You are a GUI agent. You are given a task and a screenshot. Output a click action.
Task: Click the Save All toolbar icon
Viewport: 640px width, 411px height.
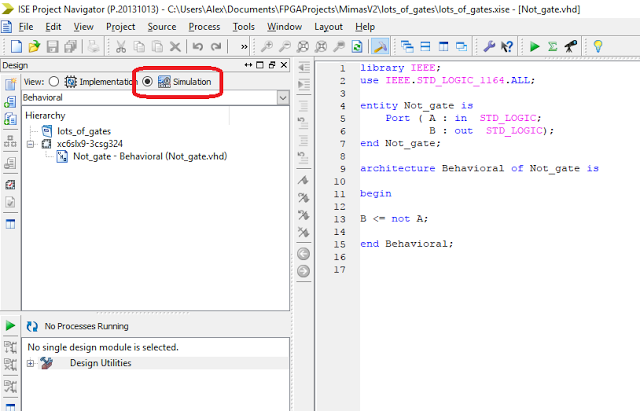[x=70, y=47]
